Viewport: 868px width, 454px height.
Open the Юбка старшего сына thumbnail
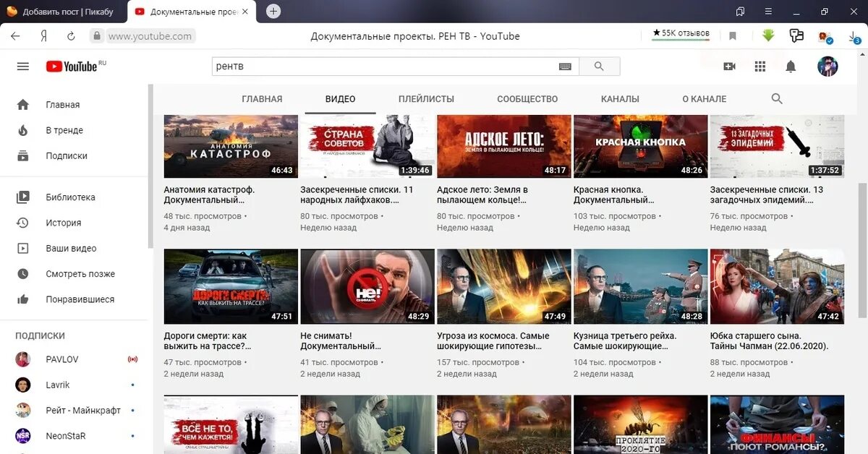tap(777, 286)
